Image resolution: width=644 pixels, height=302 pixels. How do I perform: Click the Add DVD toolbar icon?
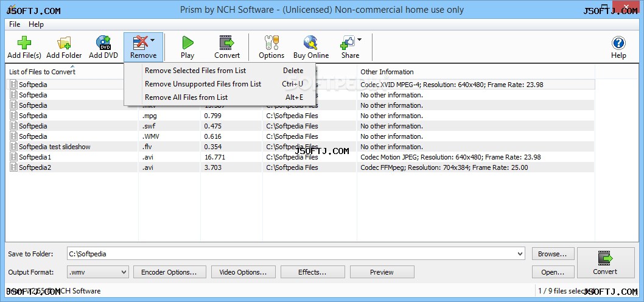coord(103,43)
